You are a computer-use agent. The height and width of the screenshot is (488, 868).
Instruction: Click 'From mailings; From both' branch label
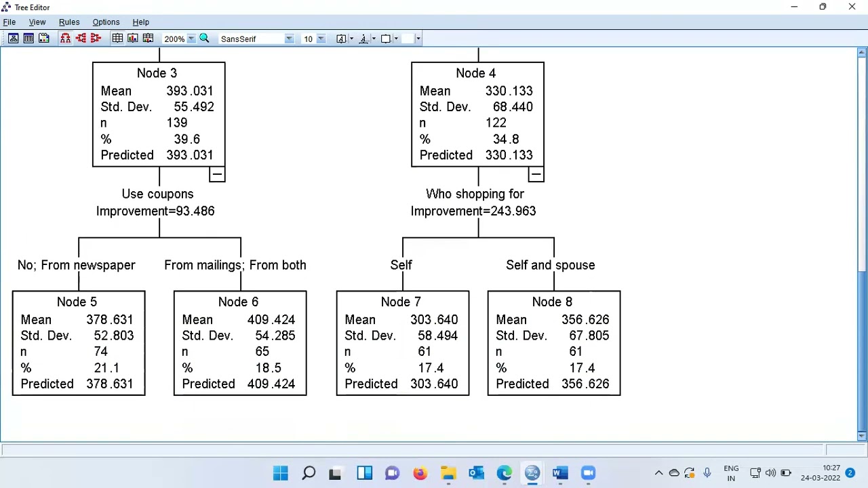[x=235, y=265]
